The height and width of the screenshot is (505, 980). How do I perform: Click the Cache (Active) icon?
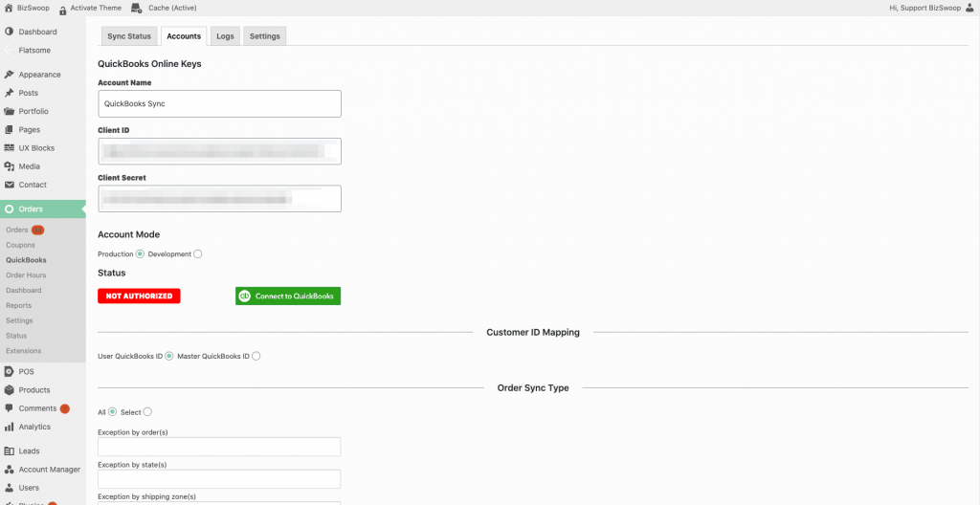136,8
